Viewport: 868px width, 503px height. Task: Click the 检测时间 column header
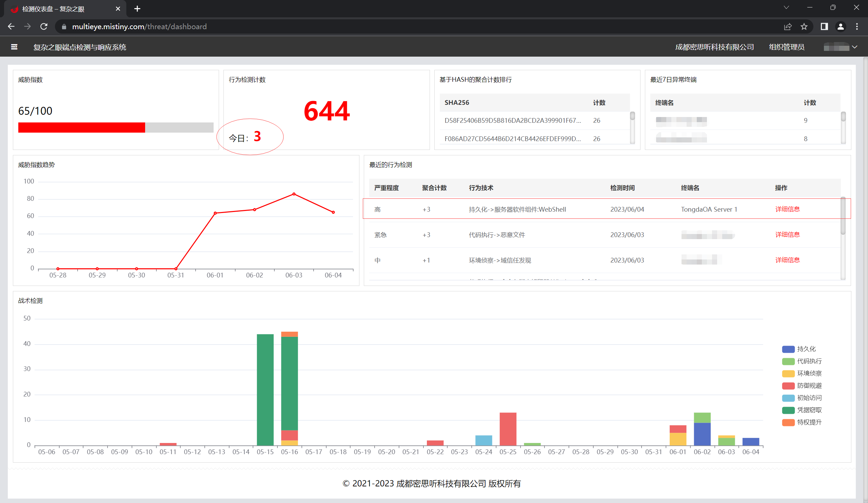(x=623, y=188)
